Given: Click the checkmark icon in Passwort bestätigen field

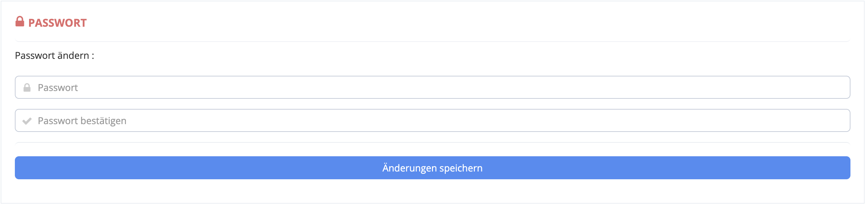Looking at the screenshot, I should coord(27,121).
